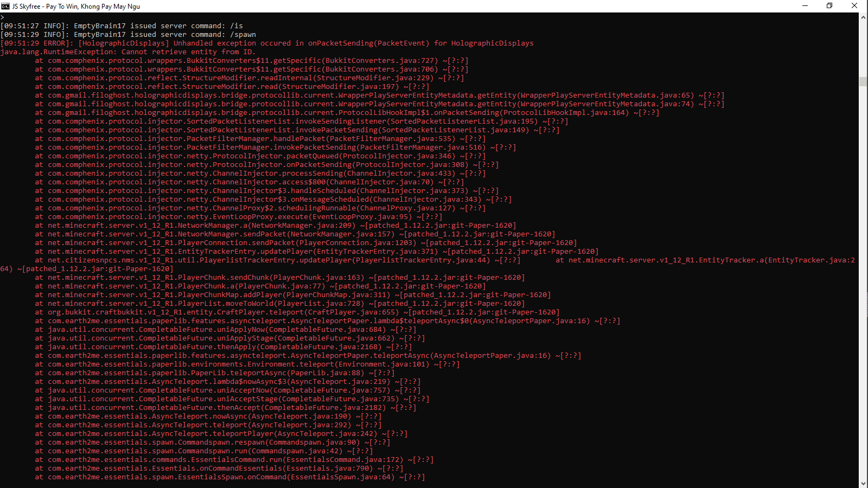The width and height of the screenshot is (868, 488).
Task: Click the CraftPlayer.java:655 teleport line
Action: [x=297, y=312]
